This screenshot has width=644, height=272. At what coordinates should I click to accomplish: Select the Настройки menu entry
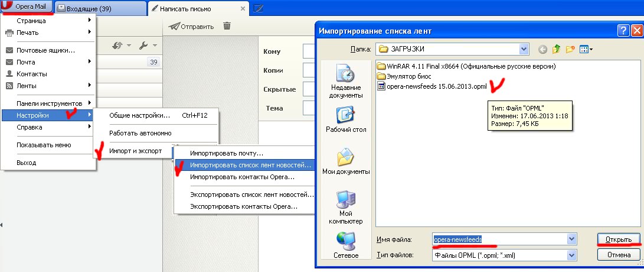tap(48, 115)
